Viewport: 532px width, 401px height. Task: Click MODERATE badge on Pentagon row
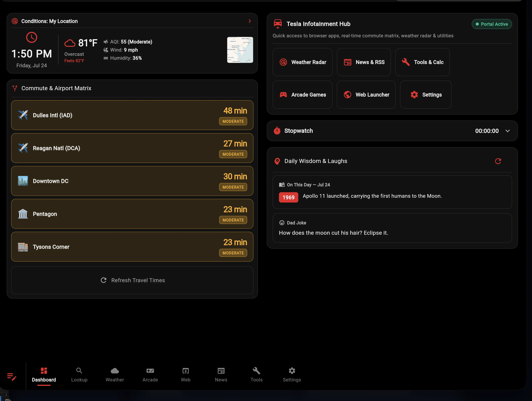(233, 220)
